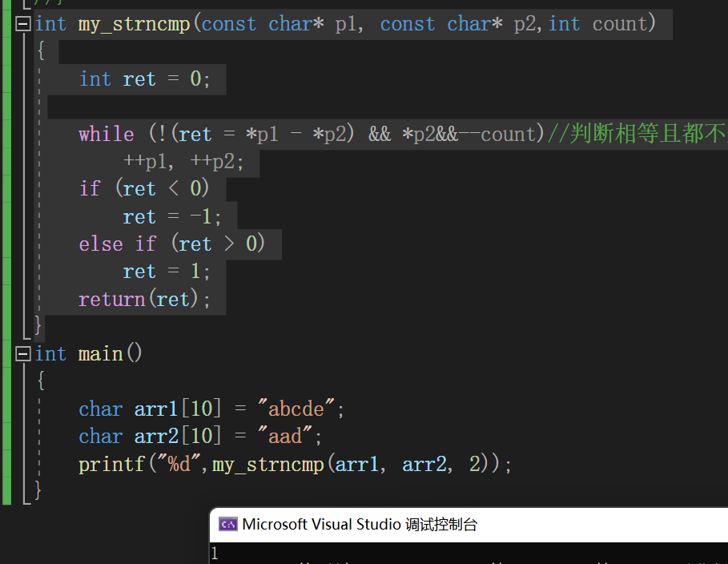Collapse the main function fold toggle
728x564 pixels.
pos(23,354)
